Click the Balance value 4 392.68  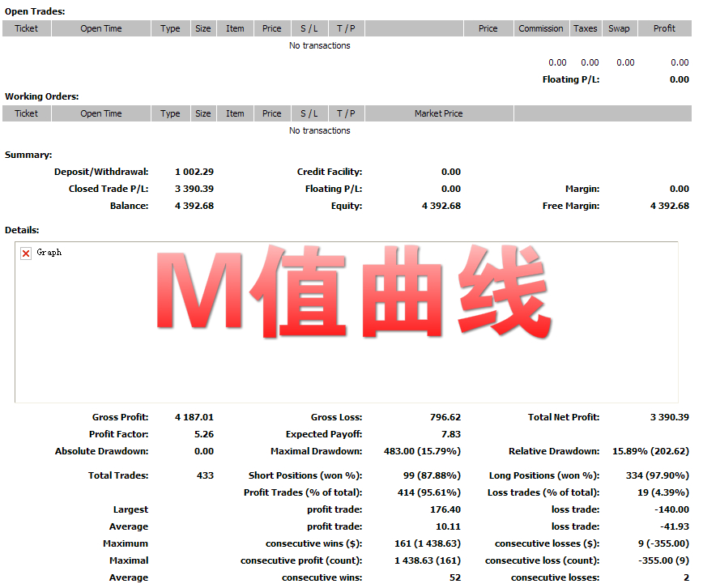coord(194,205)
